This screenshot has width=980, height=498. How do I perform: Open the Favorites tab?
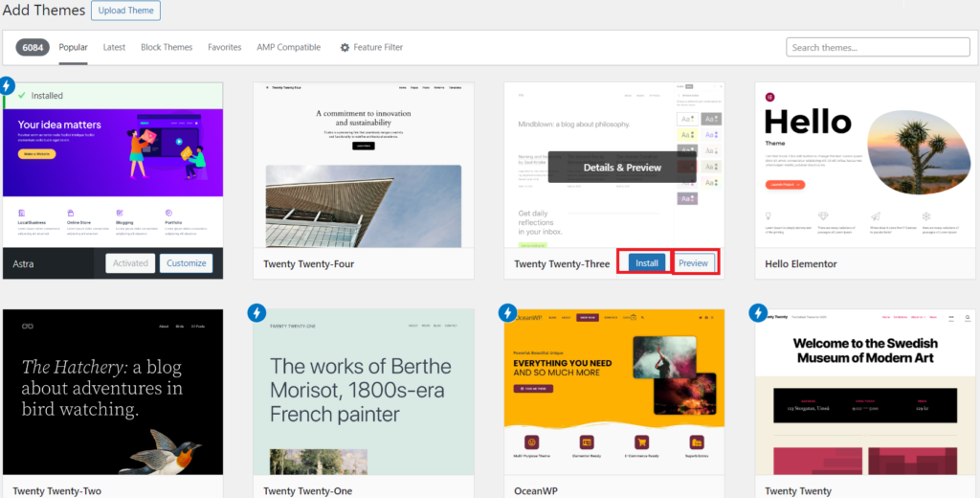click(224, 47)
